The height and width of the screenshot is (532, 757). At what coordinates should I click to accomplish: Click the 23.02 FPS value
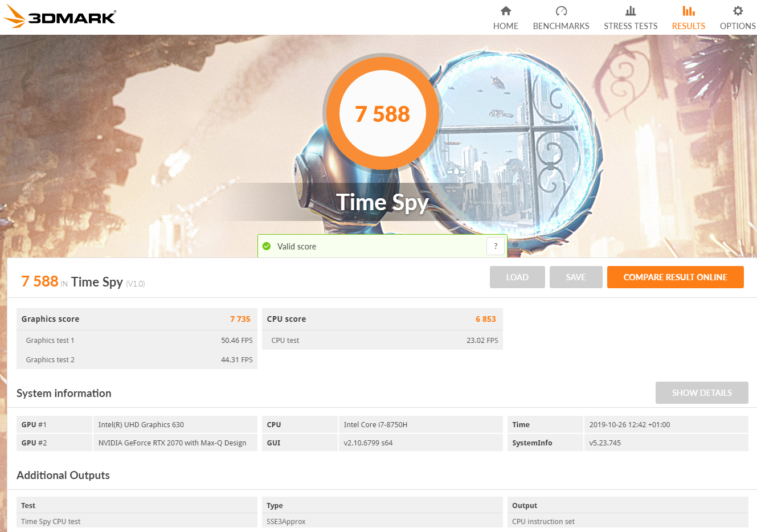point(482,341)
